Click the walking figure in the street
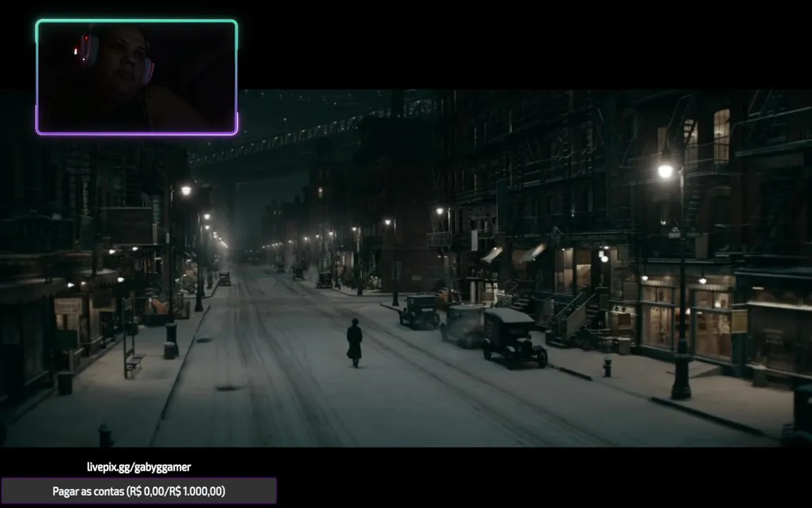The height and width of the screenshot is (508, 812). pyautogui.click(x=355, y=343)
